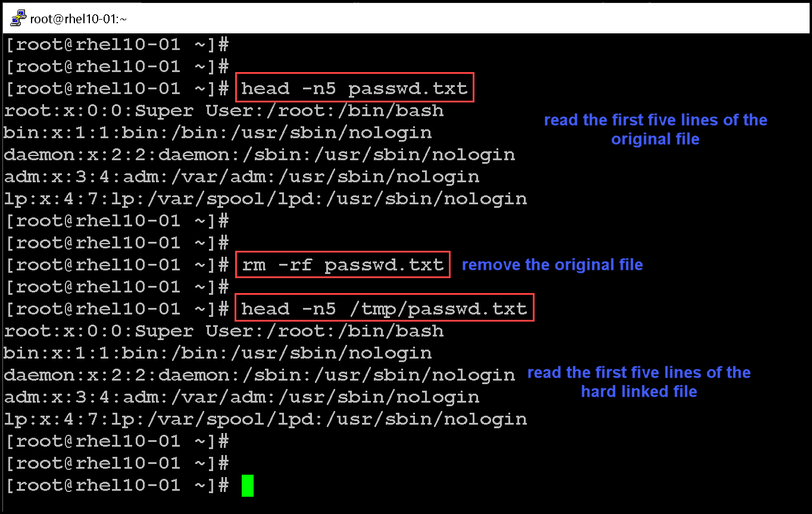
Task: Click the 'first five lines of the hard linked file' note
Action: click(x=639, y=382)
